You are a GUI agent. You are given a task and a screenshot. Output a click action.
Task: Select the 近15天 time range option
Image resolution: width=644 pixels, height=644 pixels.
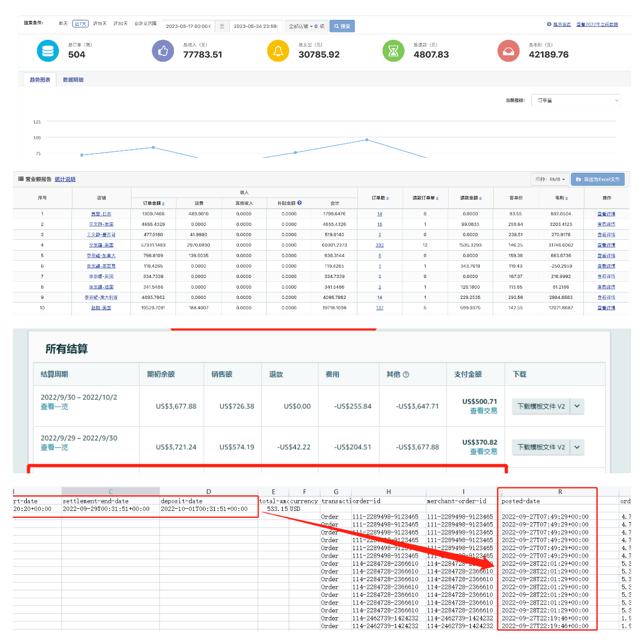[100, 24]
